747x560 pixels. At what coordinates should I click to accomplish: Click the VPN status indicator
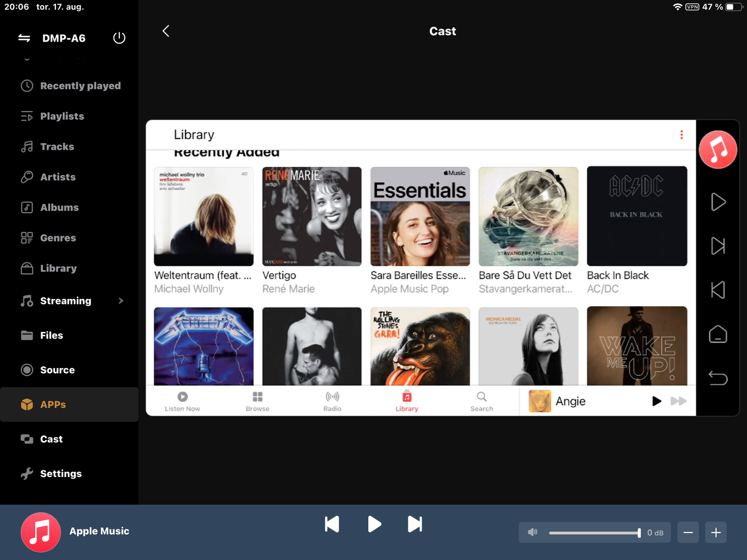click(693, 7)
